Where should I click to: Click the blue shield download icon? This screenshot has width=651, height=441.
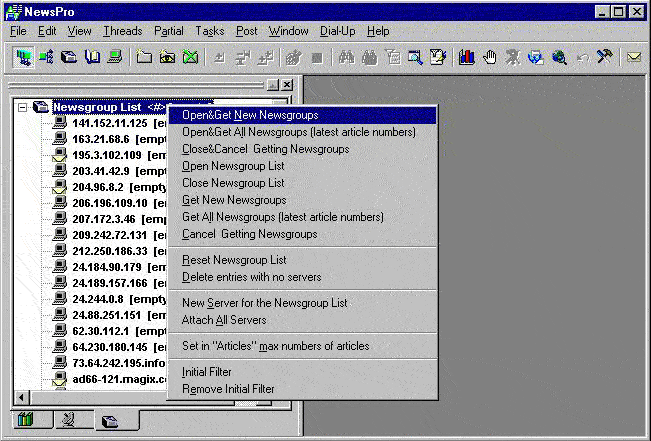point(536,57)
